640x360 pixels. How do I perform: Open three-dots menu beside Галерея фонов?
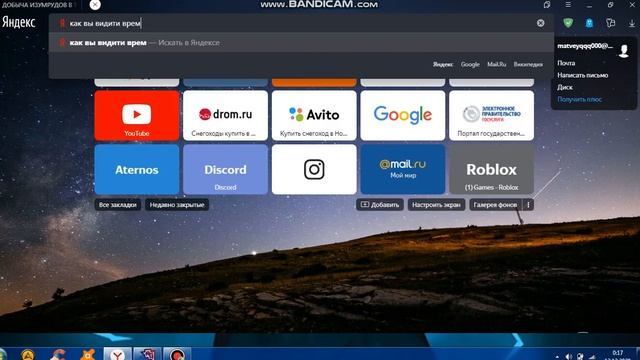tap(528, 204)
